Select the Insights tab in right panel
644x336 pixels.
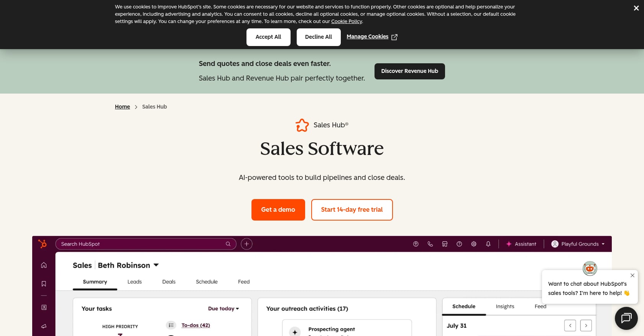505,306
